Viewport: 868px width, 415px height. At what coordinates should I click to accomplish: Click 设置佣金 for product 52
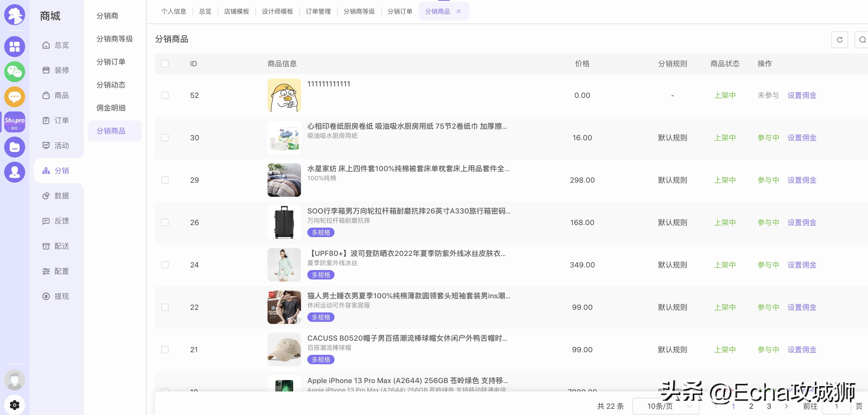pos(802,95)
